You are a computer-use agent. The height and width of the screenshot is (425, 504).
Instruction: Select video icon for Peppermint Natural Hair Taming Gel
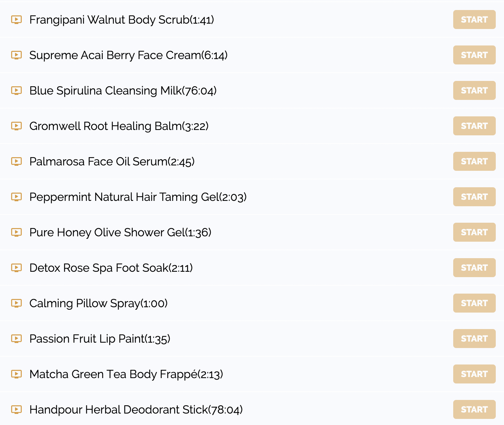16,197
